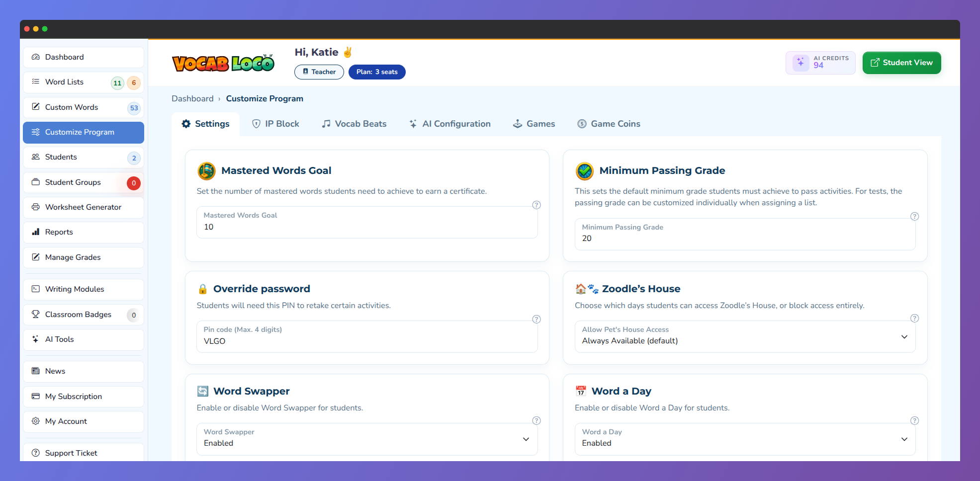
Task: Click the Customize Program breadcrumb
Action: [265, 98]
